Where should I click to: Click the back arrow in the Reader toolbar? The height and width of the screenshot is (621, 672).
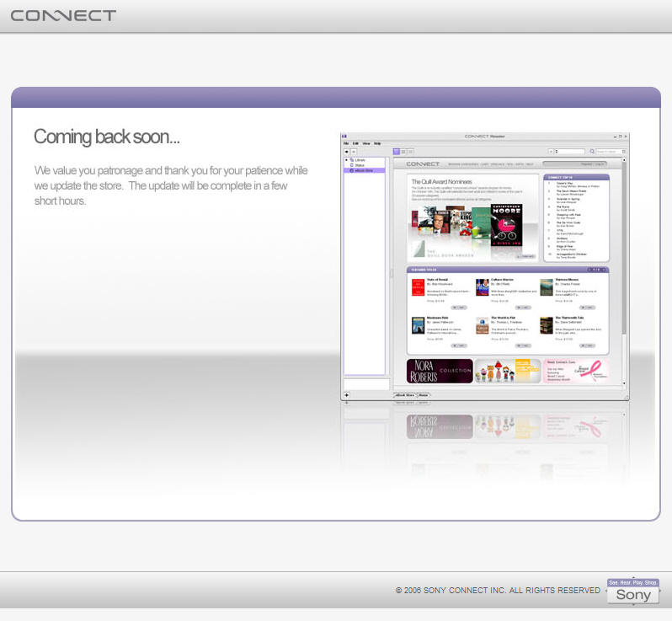(x=347, y=152)
